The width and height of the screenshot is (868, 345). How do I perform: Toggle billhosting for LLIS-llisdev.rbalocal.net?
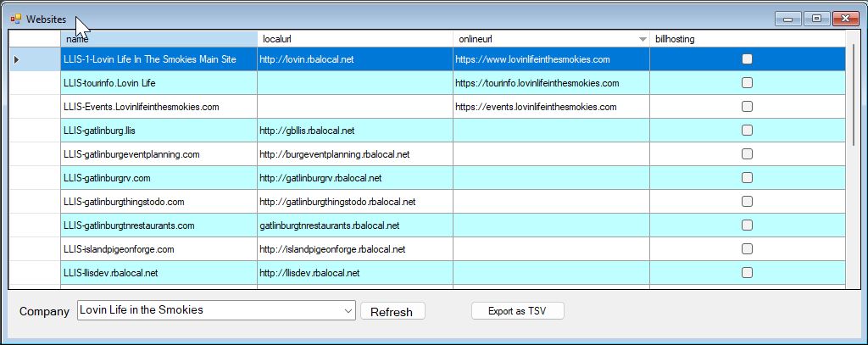point(747,272)
